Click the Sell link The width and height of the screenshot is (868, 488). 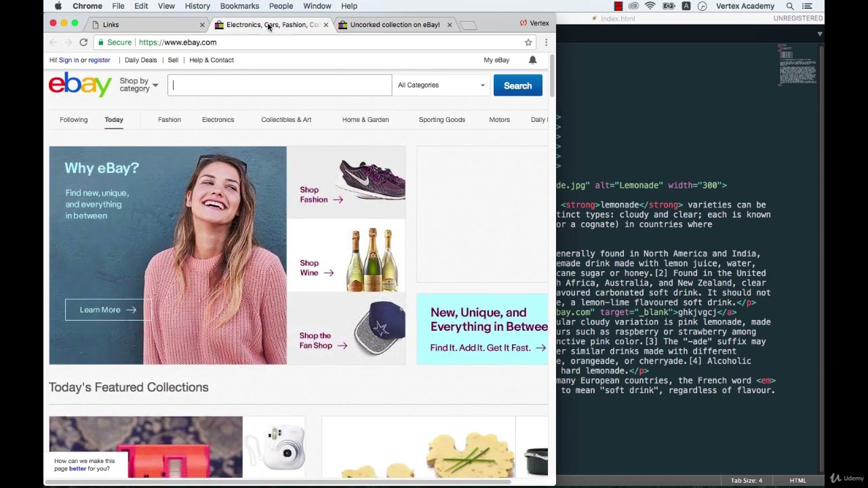pyautogui.click(x=173, y=60)
